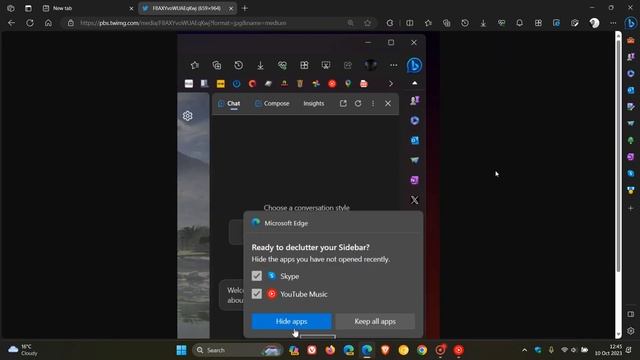Open Settings and more ellipsis in outer toolbar
Viewport: 640px width, 360px height.
tap(613, 23)
